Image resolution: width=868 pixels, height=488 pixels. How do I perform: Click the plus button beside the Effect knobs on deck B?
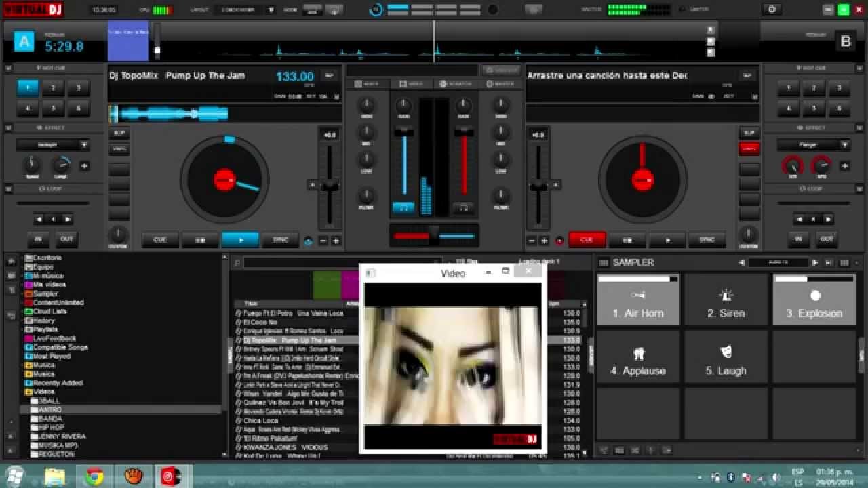click(845, 165)
